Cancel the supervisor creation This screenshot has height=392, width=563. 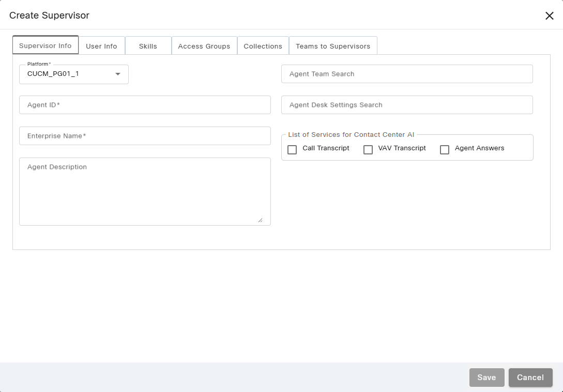tap(530, 378)
